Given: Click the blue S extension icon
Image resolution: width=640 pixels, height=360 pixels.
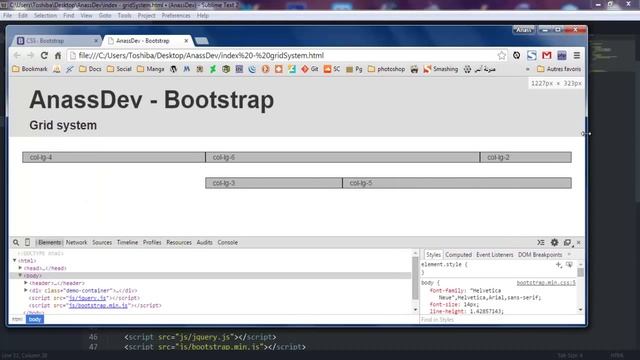Looking at the screenshot, I should pos(531,56).
